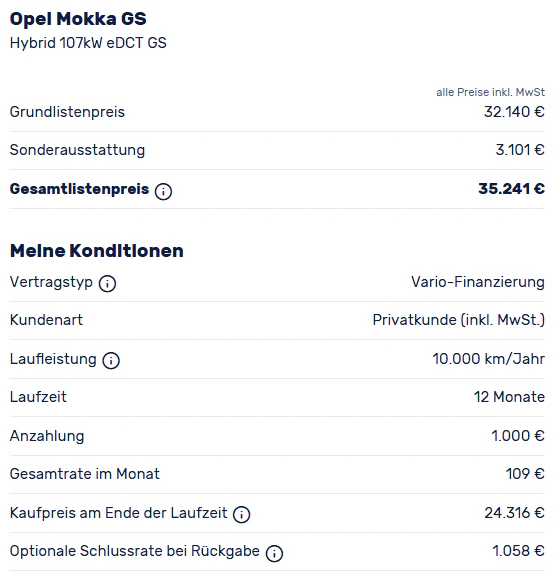The width and height of the screenshot is (555, 576).
Task: Click the Laufleistung info icon
Action: pyautogui.click(x=111, y=360)
